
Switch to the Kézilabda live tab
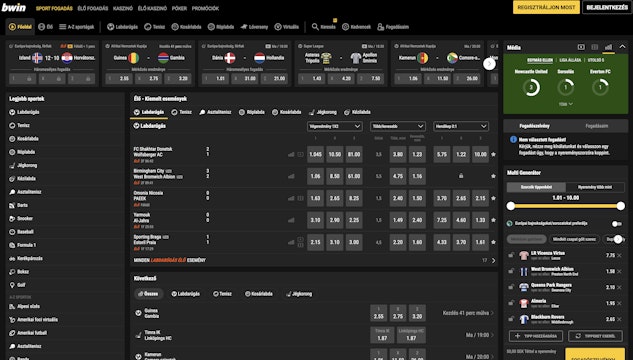coord(357,112)
